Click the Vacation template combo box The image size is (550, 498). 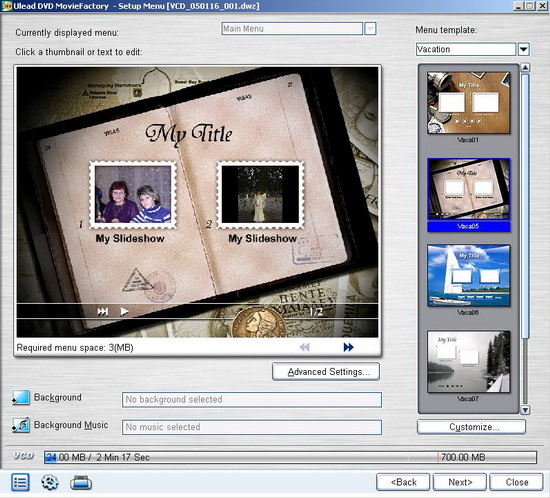[466, 49]
